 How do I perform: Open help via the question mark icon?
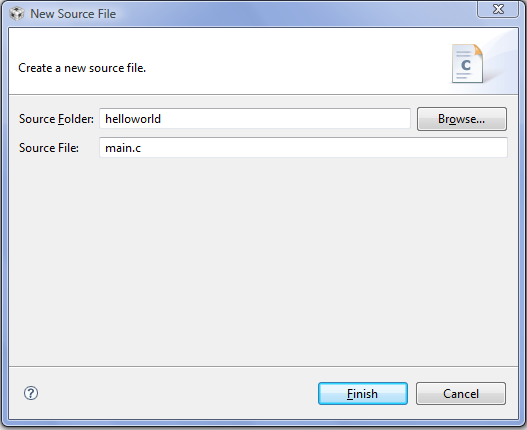click(31, 393)
